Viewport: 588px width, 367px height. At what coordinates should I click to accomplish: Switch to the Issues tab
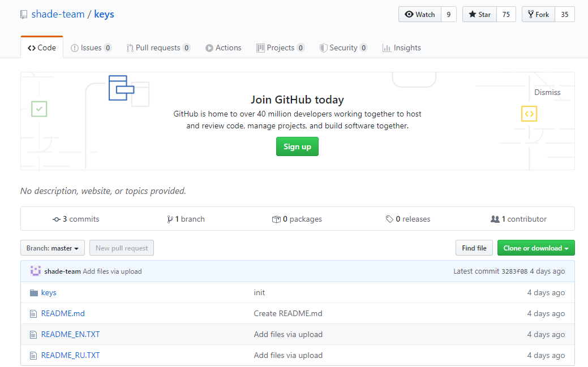click(91, 48)
